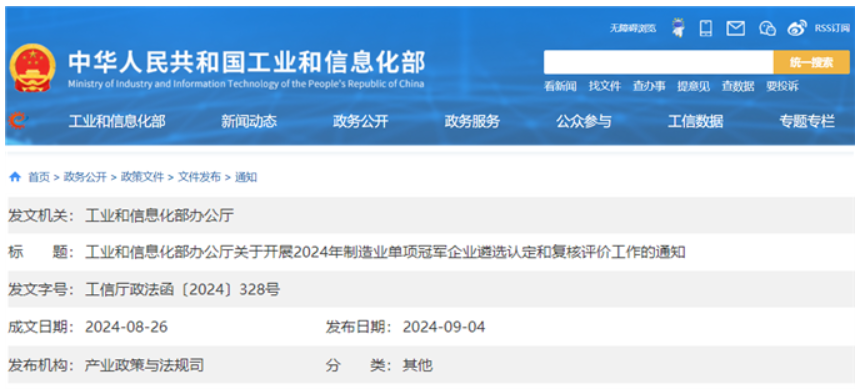Select 看新闻 quick link
Screen dimensions: 861x389
tap(560, 86)
